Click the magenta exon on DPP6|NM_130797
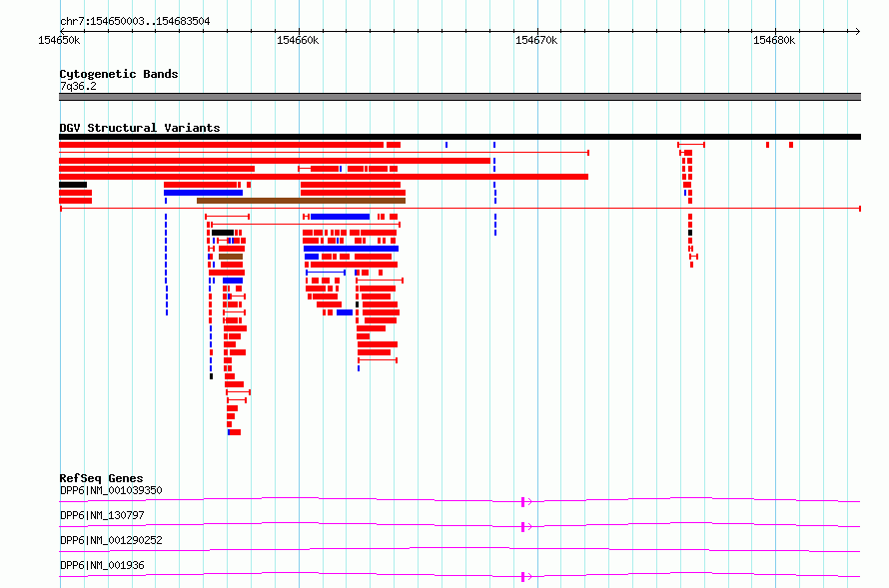The image size is (889, 588). pos(522,527)
